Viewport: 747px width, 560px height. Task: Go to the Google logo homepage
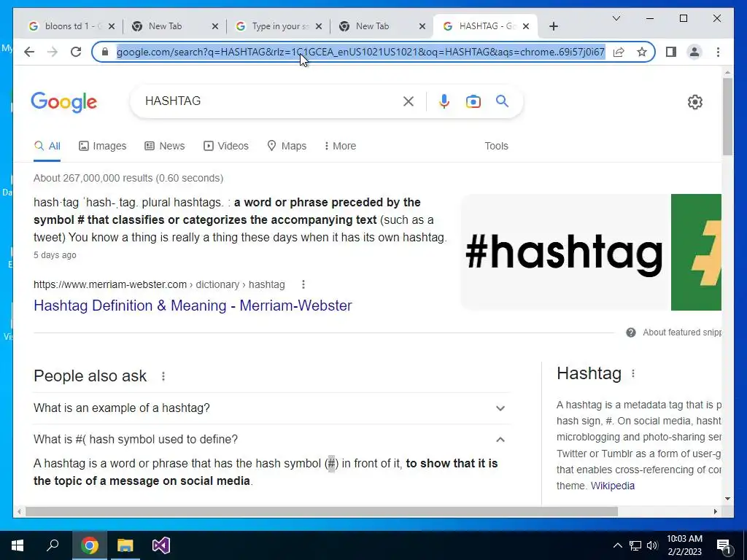click(64, 102)
